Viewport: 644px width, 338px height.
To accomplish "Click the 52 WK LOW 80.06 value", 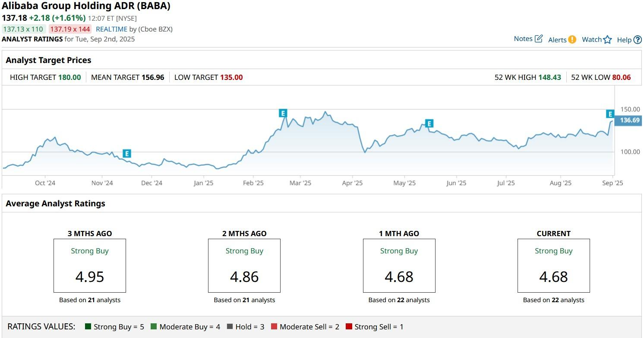I will pos(622,77).
